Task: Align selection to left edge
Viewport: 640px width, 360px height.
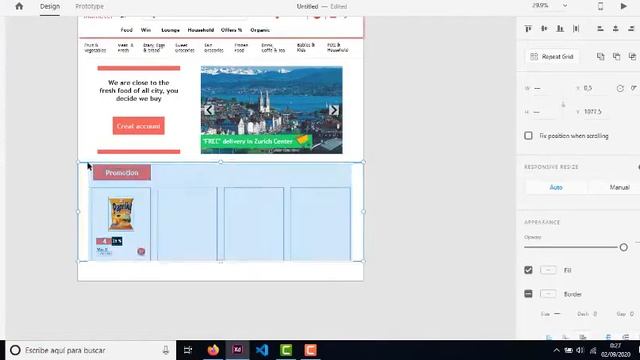Action: coord(600,29)
